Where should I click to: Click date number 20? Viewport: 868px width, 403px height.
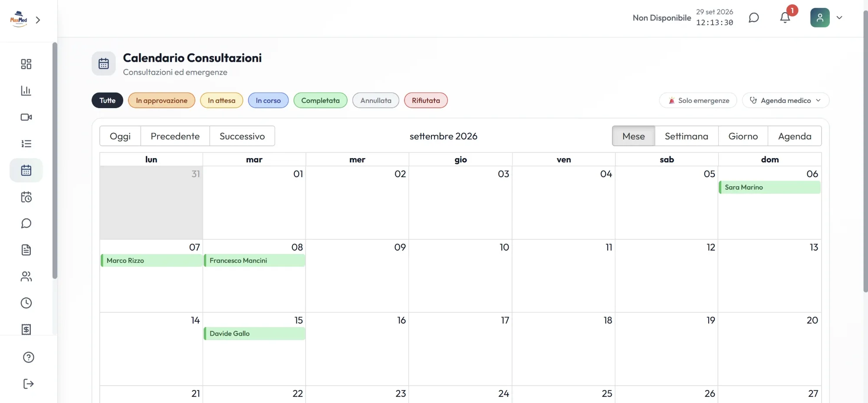(812, 320)
